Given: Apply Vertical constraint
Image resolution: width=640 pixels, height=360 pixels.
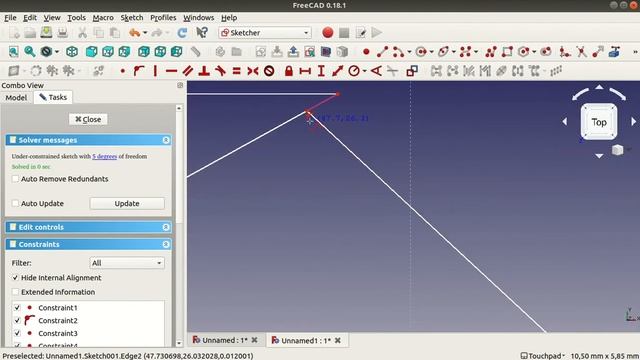Looking at the screenshot, I should click(155, 71).
